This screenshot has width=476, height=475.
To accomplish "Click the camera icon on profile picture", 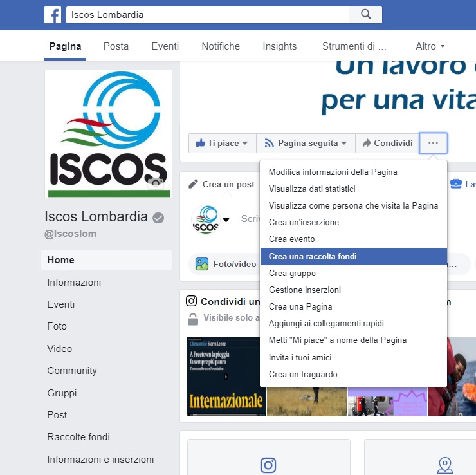I will [x=156, y=183].
